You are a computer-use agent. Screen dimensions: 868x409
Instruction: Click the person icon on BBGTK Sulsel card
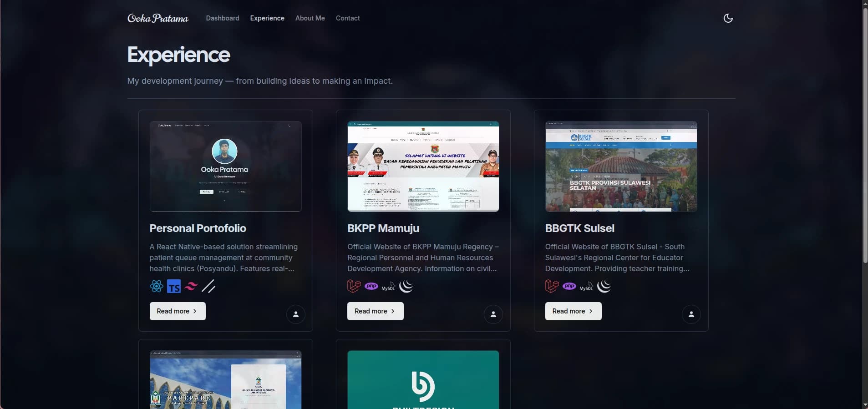click(691, 314)
